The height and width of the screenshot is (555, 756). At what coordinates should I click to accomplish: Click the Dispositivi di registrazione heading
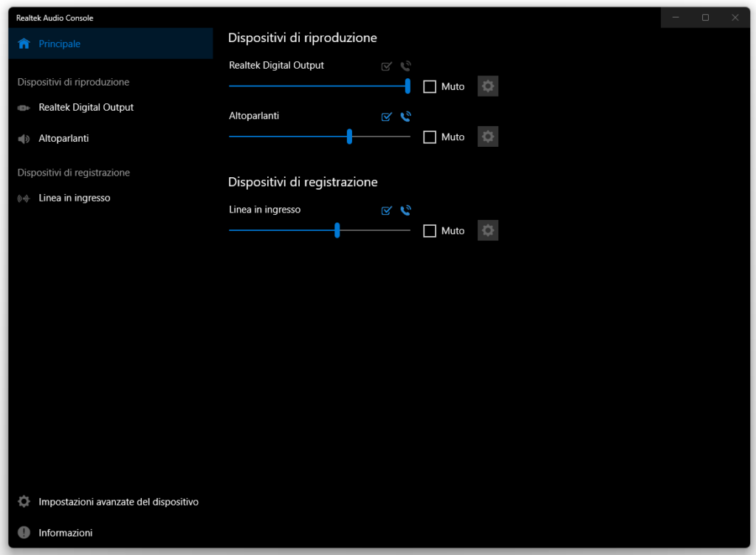tap(303, 182)
